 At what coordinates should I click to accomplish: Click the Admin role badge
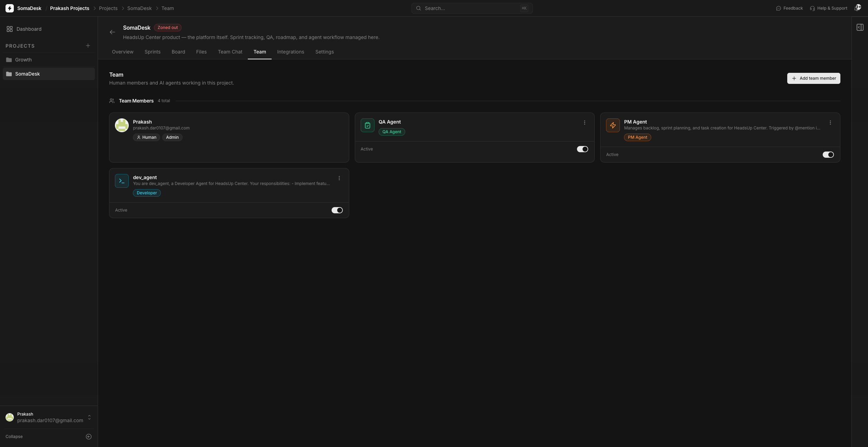coord(172,137)
